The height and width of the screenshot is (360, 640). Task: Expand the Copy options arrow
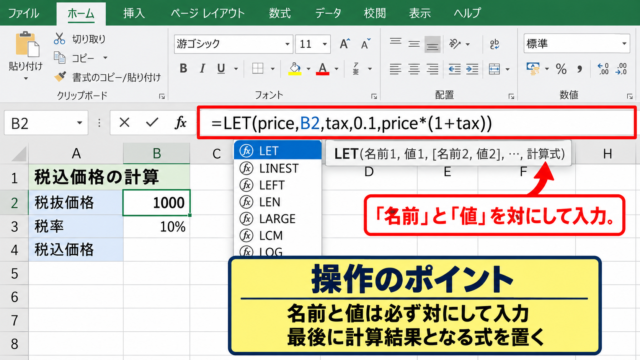pos(105,58)
